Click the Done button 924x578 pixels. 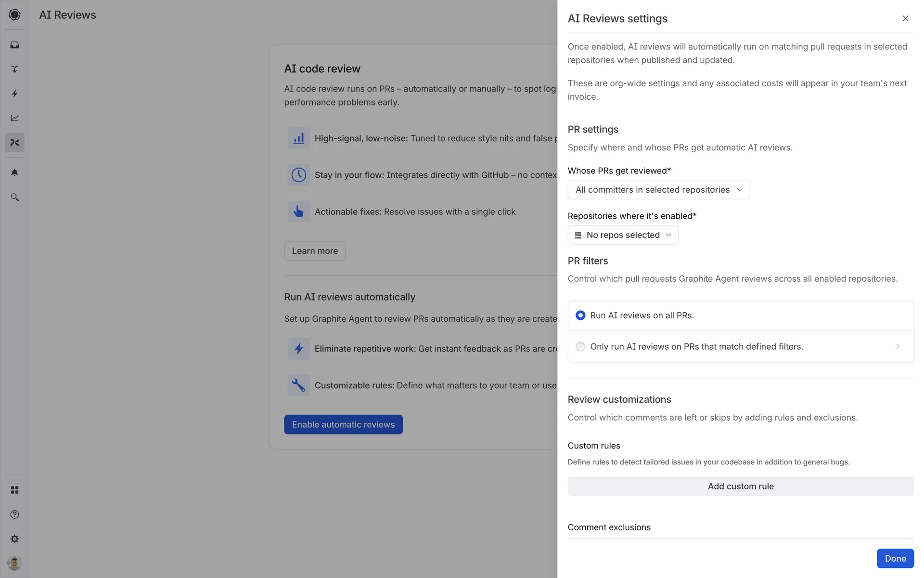(895, 559)
